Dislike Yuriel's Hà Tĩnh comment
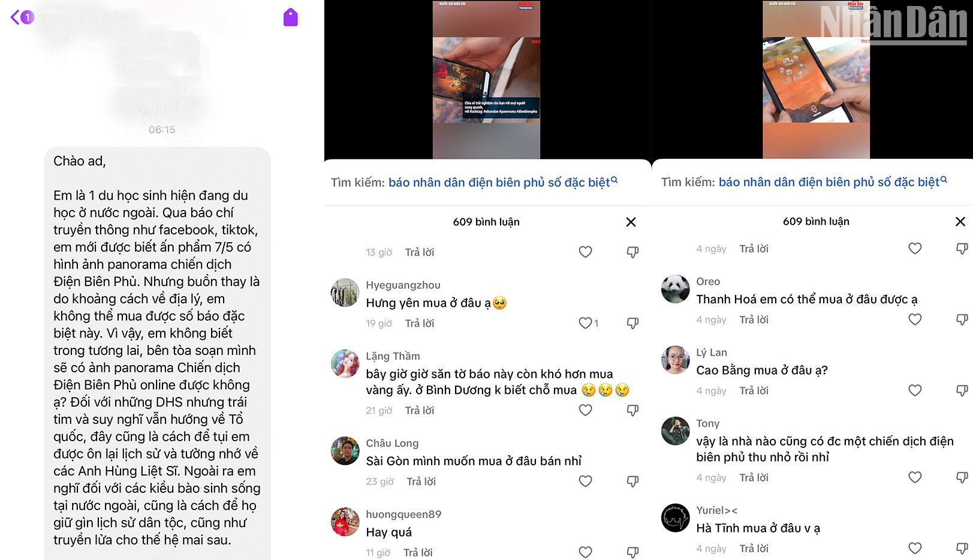Screen dimensions: 973x560 pos(962,548)
